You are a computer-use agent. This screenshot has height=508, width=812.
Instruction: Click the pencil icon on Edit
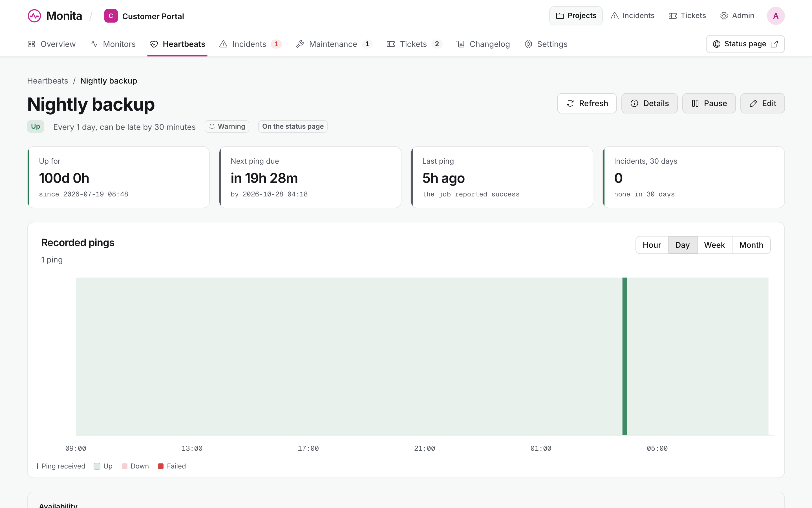tap(753, 104)
